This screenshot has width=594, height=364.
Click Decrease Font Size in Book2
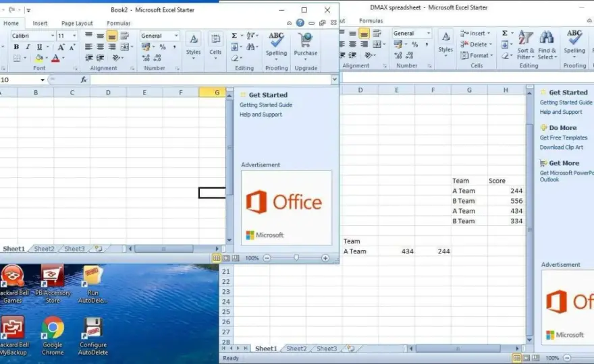72,47
